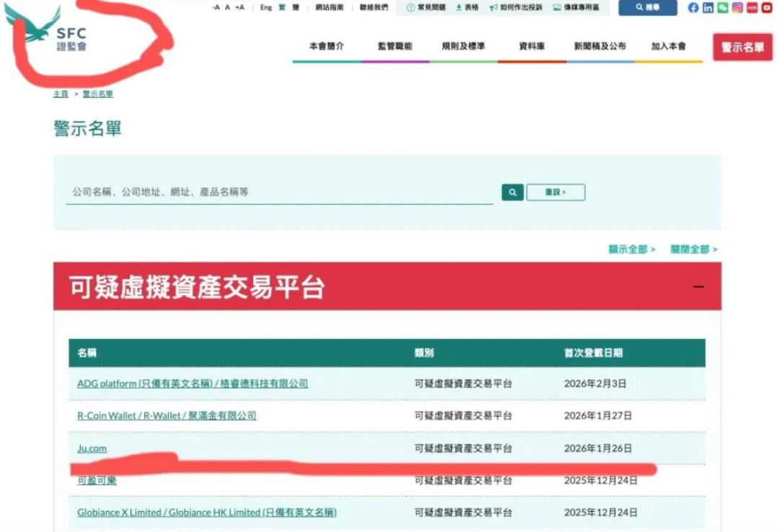779x532 pixels.
Task: Open the YouTube social icon
Action: (x=767, y=7)
